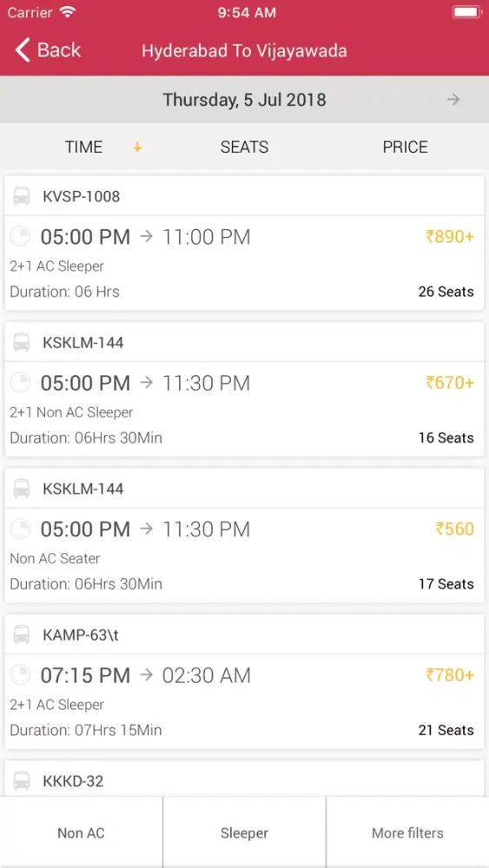Screen dimensions: 489x868
Task: Sort results by SEATS
Action: [x=244, y=148]
